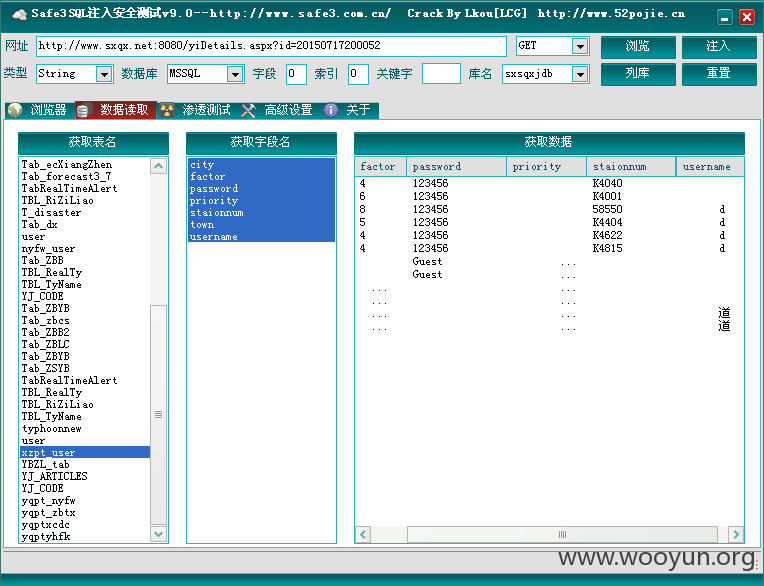The height and width of the screenshot is (586, 764).
Task: Close the Safe3 window
Action: click(x=746, y=18)
